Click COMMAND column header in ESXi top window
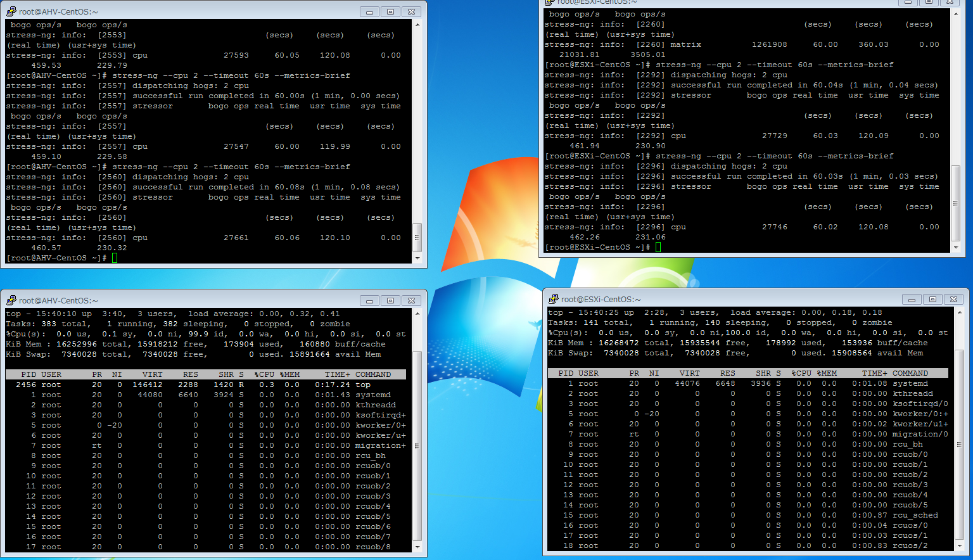The width and height of the screenshot is (973, 560). [x=910, y=373]
